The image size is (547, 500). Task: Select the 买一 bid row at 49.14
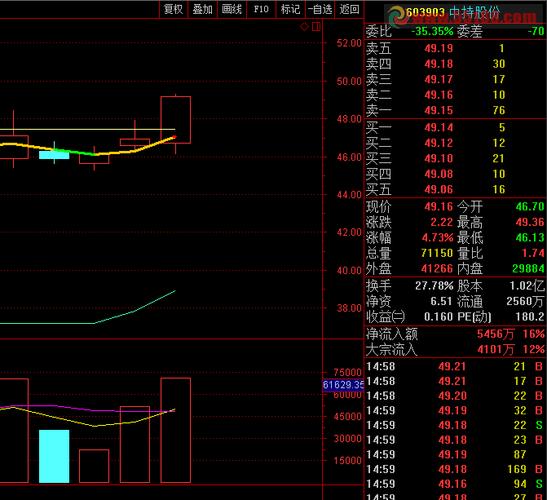(455, 127)
